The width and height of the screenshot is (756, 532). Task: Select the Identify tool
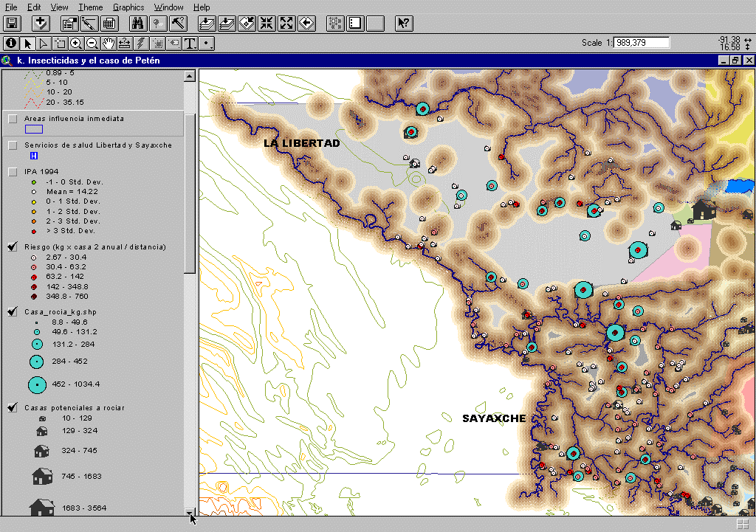pyautogui.click(x=11, y=44)
